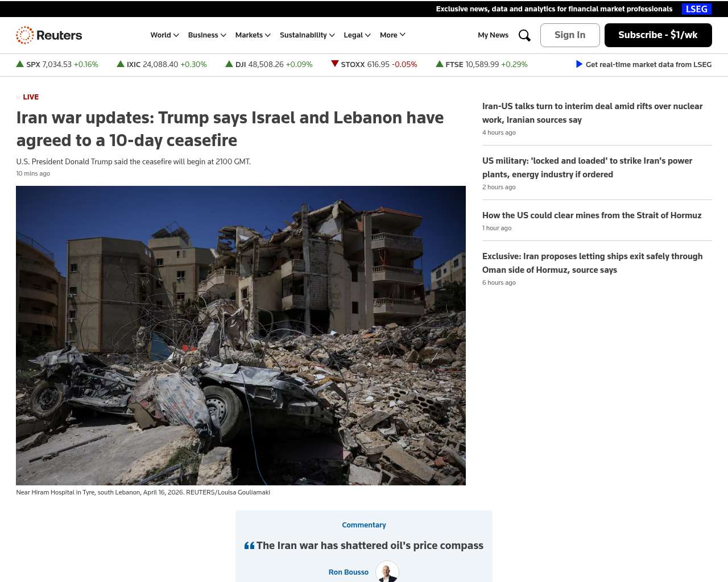
Task: Click the Sign In button
Action: tap(570, 35)
